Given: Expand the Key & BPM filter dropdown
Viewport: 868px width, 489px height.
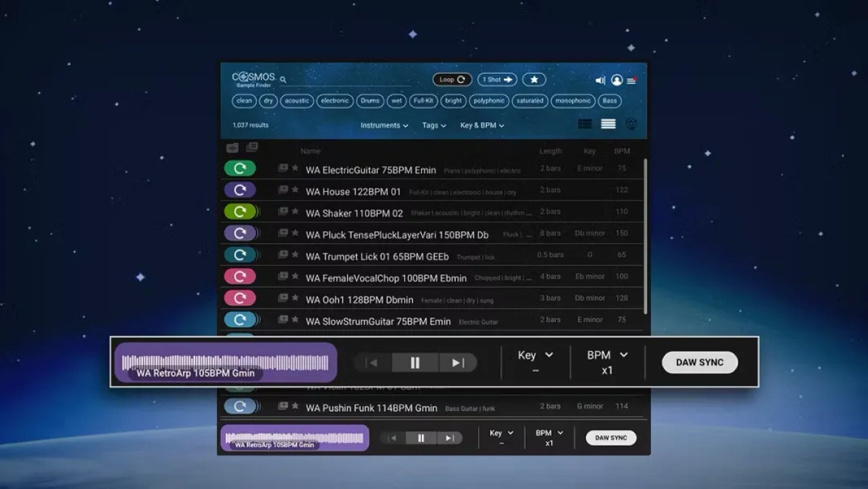Looking at the screenshot, I should tap(482, 125).
